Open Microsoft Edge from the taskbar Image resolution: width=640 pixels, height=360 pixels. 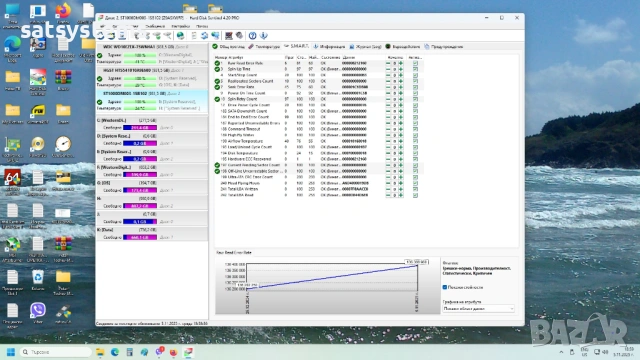click(x=115, y=352)
